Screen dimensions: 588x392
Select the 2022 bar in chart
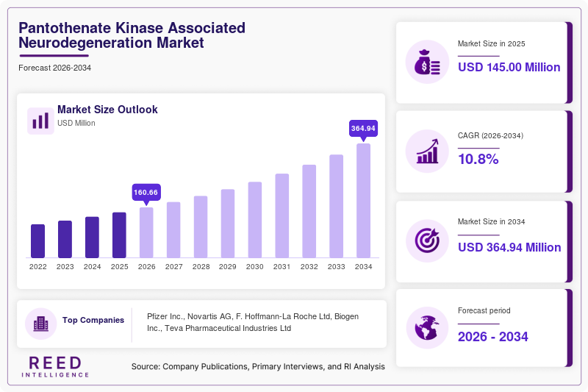[x=38, y=241]
